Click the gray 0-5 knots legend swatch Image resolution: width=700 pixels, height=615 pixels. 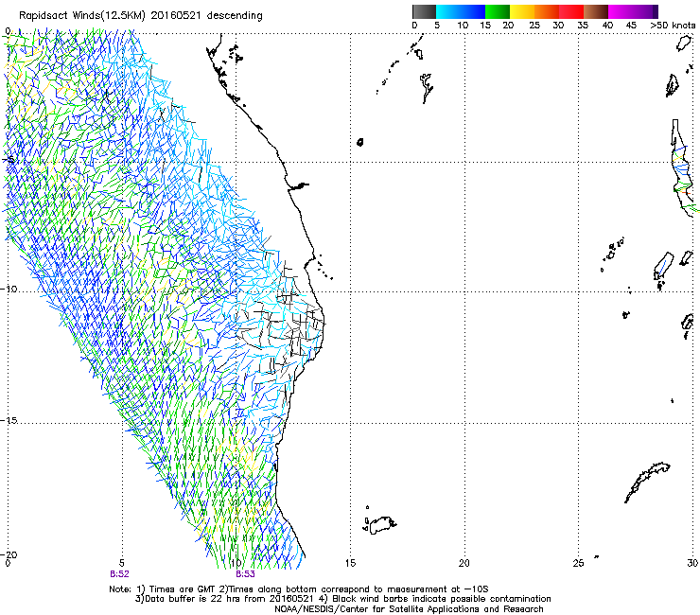pyautogui.click(x=424, y=11)
